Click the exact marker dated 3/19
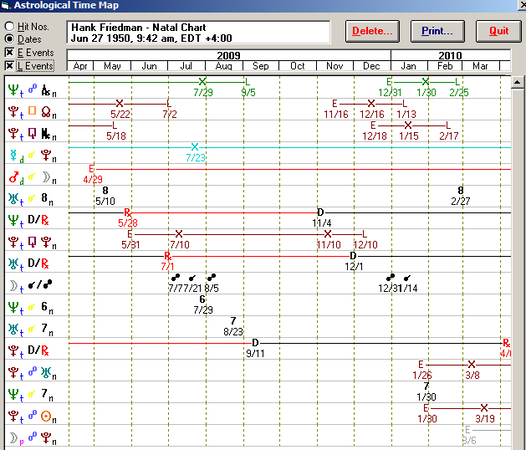The width and height of the screenshot is (526, 450). tap(484, 408)
